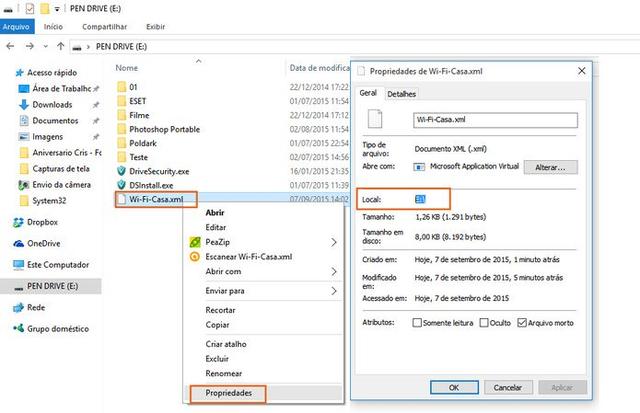Viewport: 640px width, 413px height.
Task: Open Capturas de tela in sidebar
Action: click(x=61, y=169)
